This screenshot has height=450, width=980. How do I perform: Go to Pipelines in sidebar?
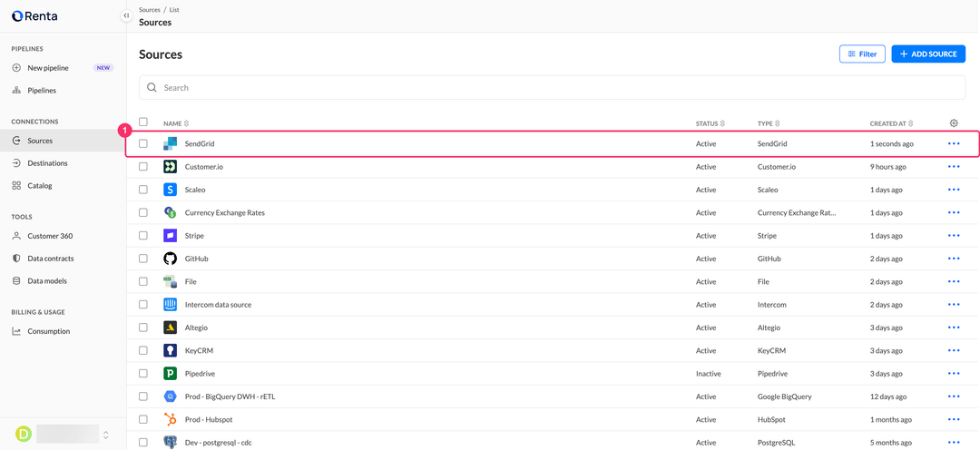tap(63, 90)
